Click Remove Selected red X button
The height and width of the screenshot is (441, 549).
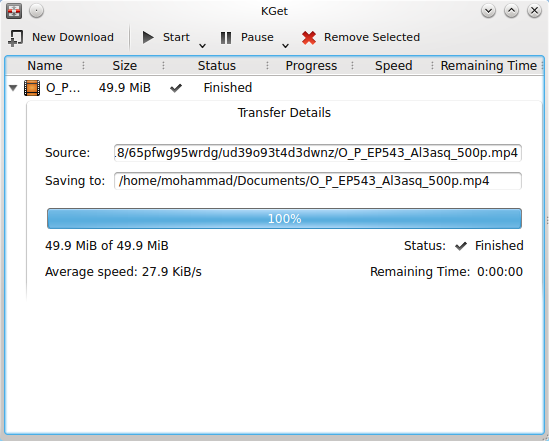(361, 37)
